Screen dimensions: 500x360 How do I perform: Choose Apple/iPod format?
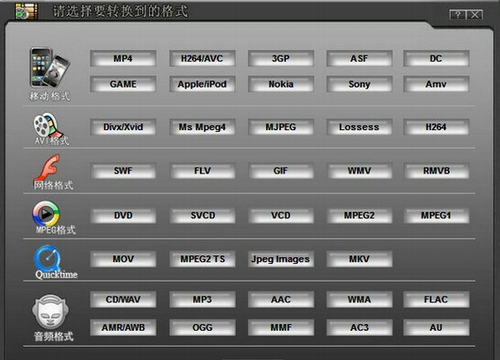[x=202, y=84]
